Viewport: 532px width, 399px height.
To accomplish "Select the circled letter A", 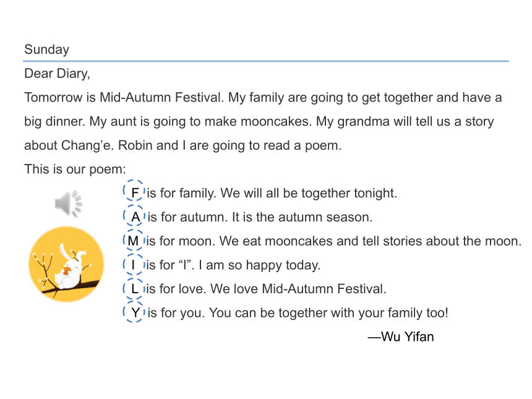I will 134,217.
